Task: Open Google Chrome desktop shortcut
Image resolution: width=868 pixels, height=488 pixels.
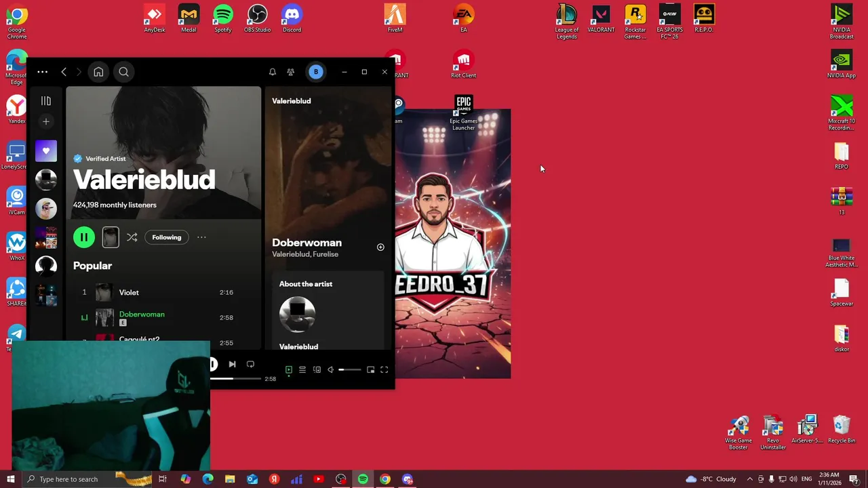Action: click(17, 22)
